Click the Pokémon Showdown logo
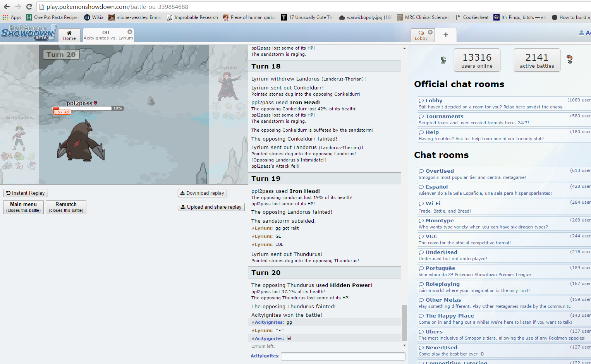Screen dimensions: 591x364 (28, 33)
